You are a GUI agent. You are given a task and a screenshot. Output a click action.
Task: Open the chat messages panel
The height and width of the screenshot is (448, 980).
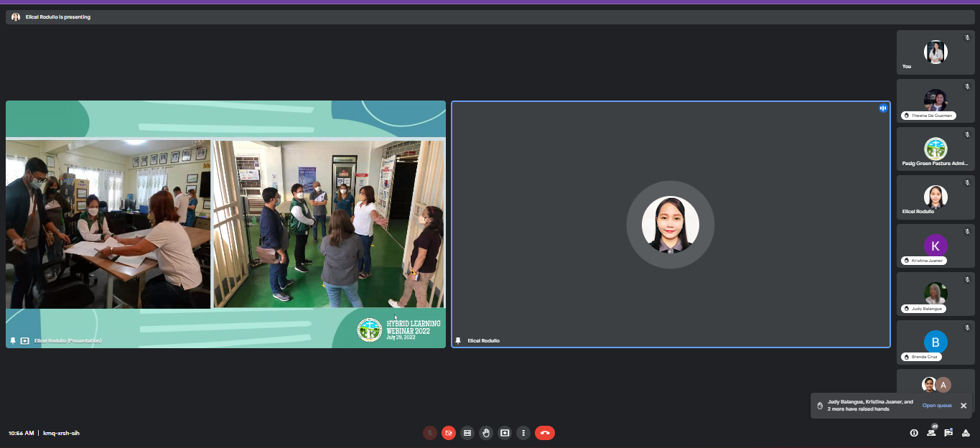click(x=948, y=433)
